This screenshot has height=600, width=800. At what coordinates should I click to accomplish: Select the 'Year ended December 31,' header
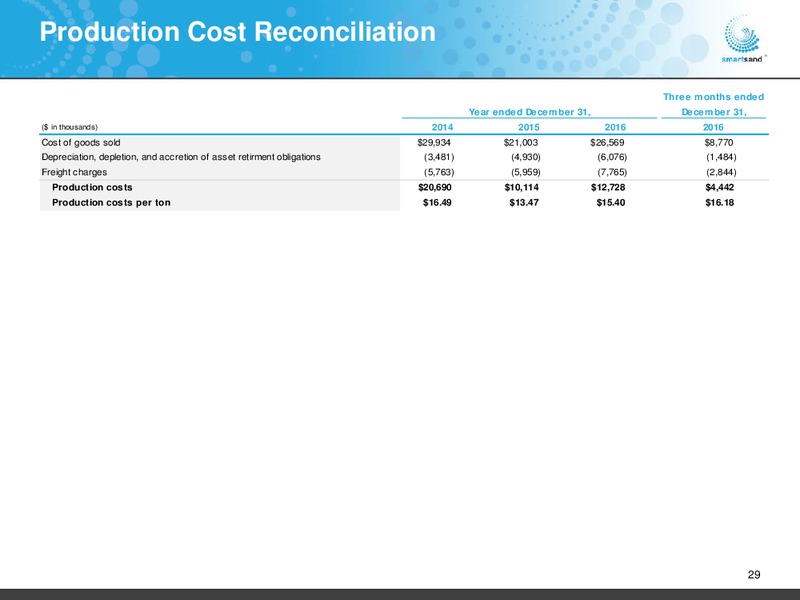click(x=529, y=112)
